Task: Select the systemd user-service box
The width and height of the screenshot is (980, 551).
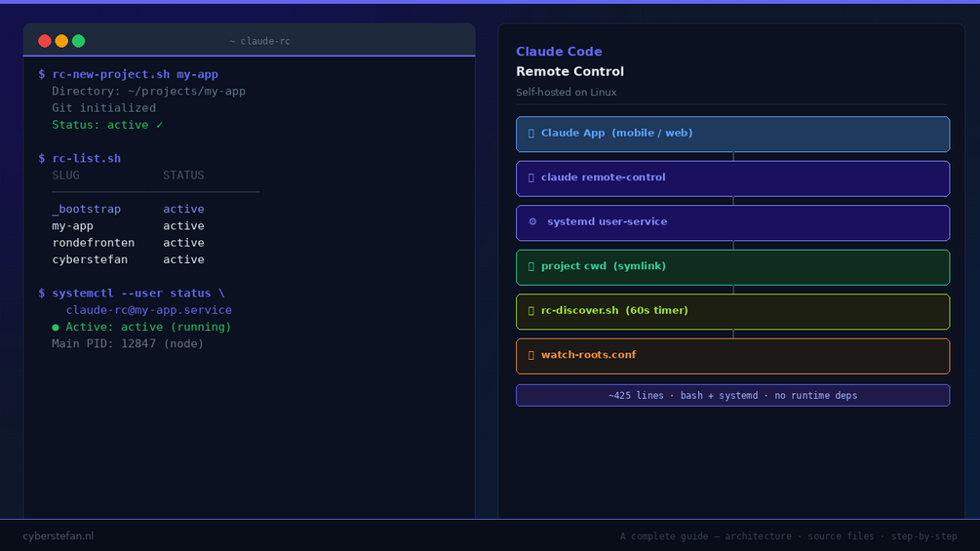Action: click(732, 222)
